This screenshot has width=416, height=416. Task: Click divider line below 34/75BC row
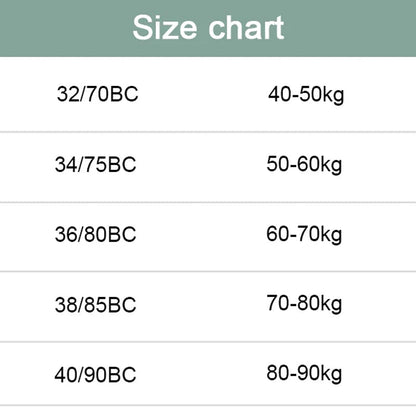pos(208,202)
